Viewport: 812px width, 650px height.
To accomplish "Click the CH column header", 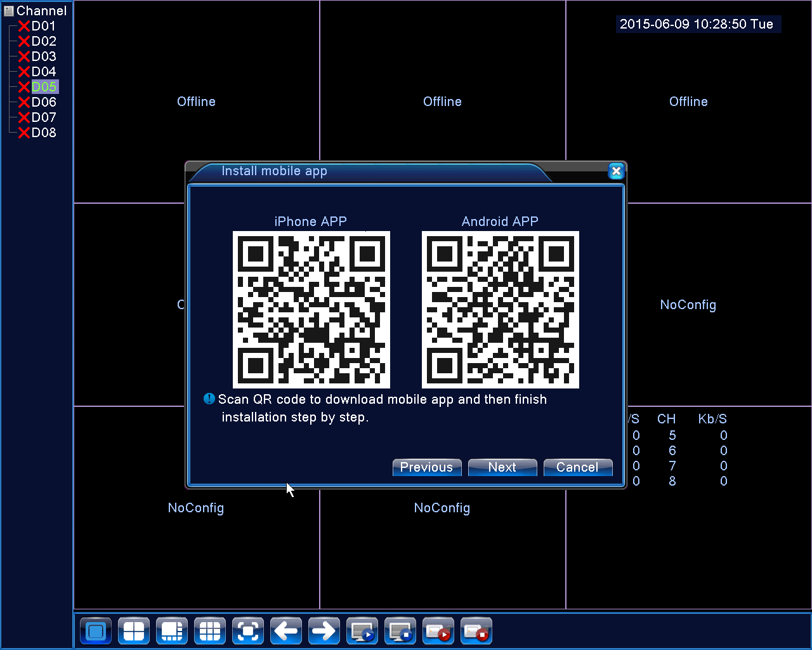I will pos(666,419).
